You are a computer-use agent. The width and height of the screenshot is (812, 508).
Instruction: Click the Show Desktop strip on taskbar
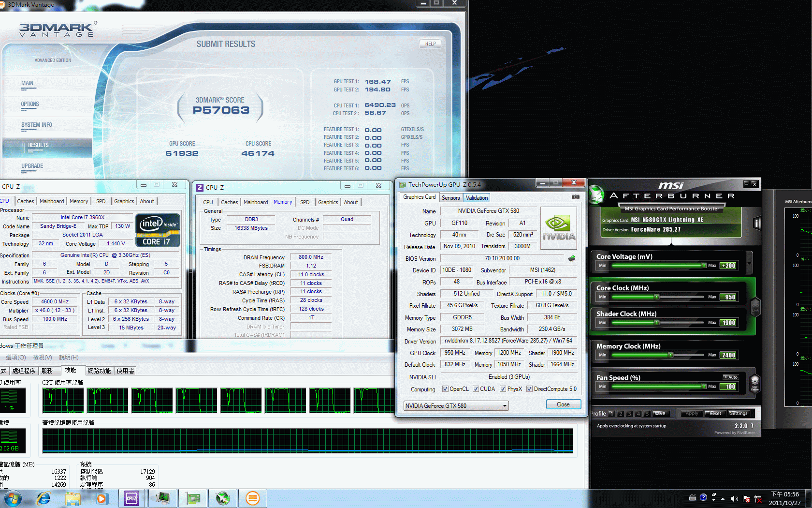click(x=808, y=498)
